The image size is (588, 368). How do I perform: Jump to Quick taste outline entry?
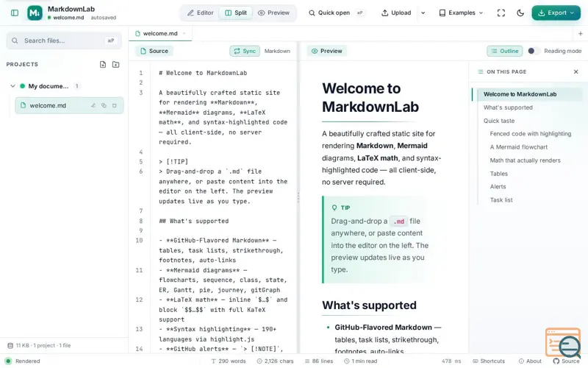(499, 121)
